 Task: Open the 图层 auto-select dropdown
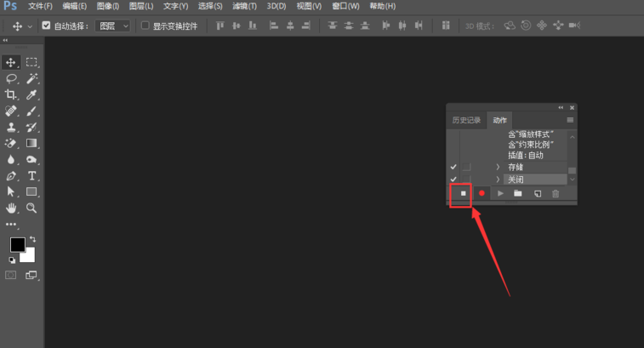coord(112,26)
